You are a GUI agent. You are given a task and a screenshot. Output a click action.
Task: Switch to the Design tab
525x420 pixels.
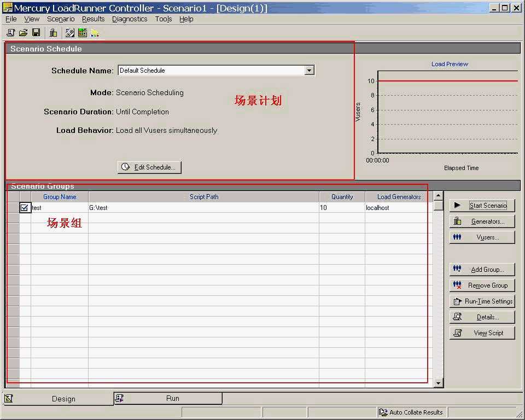pyautogui.click(x=59, y=399)
